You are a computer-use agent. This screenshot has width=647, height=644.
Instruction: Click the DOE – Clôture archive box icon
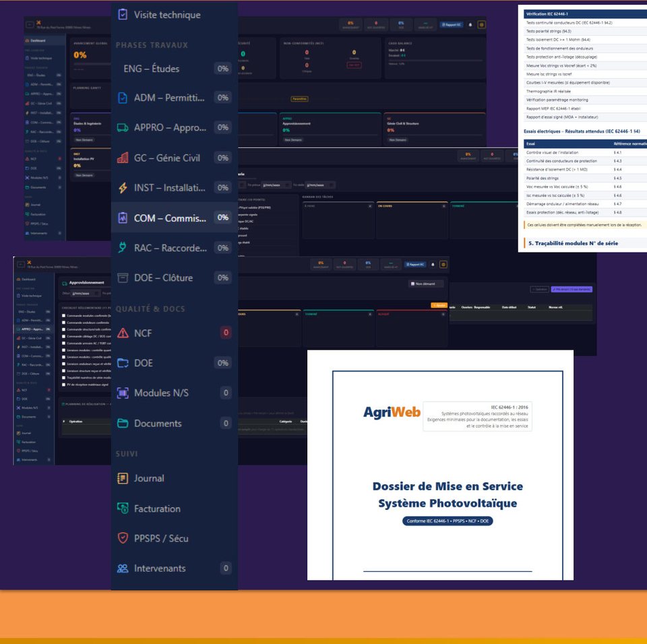(122, 278)
